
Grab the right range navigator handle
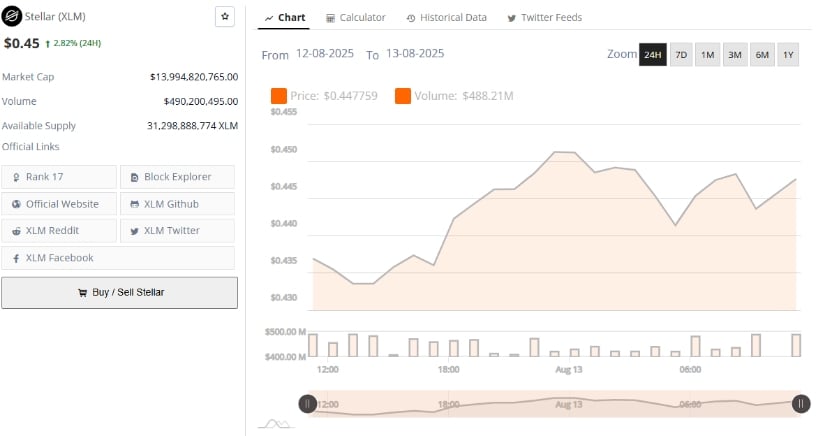801,404
